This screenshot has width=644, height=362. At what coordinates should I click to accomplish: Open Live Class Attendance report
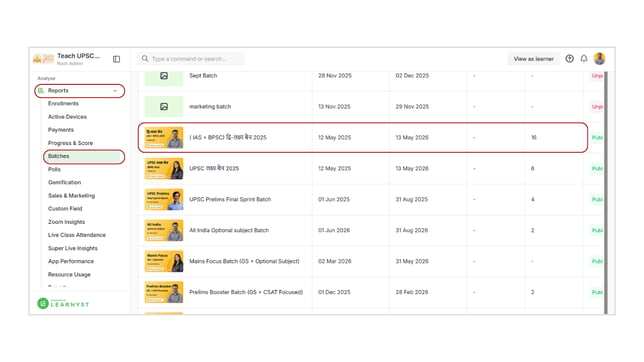77,235
